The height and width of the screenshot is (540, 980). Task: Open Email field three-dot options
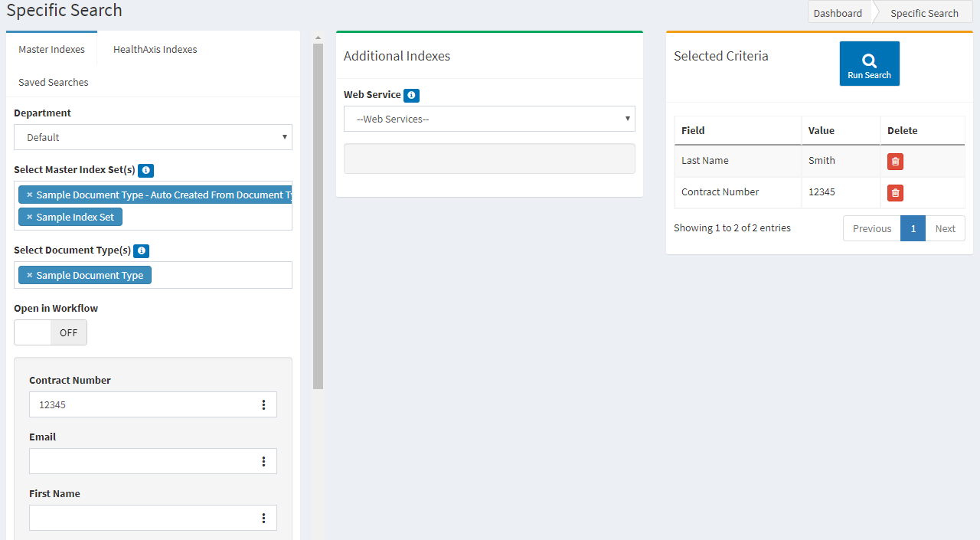tap(263, 462)
